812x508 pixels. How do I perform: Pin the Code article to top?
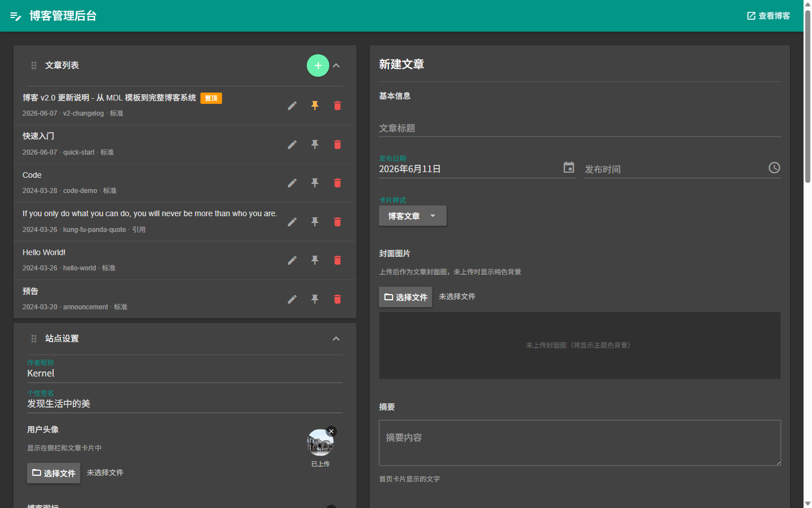coord(315,183)
